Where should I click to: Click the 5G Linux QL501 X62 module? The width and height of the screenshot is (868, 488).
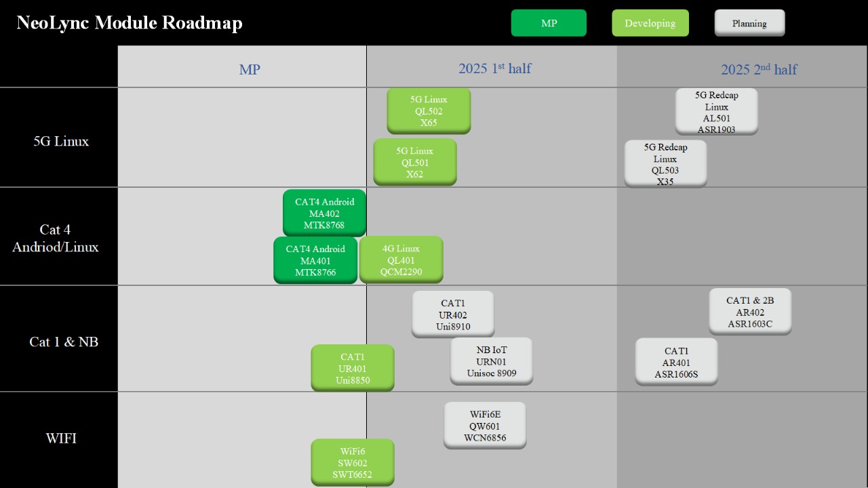click(x=415, y=162)
